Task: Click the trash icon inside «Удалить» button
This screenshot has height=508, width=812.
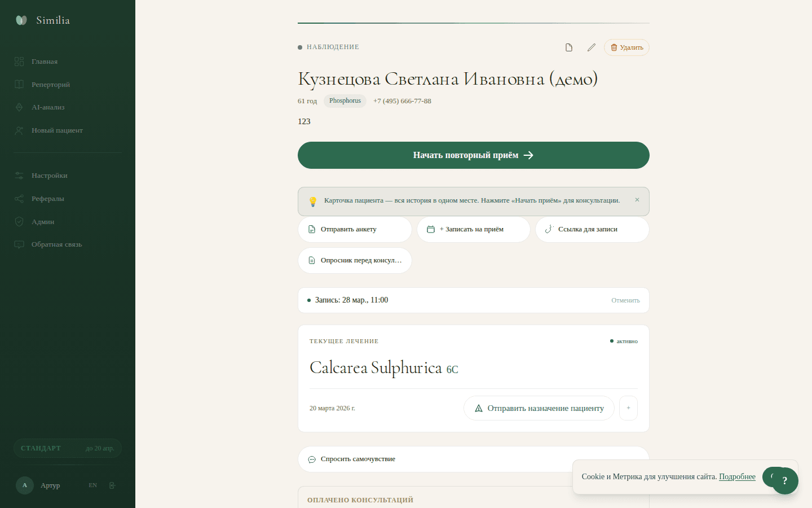Action: pos(614,47)
